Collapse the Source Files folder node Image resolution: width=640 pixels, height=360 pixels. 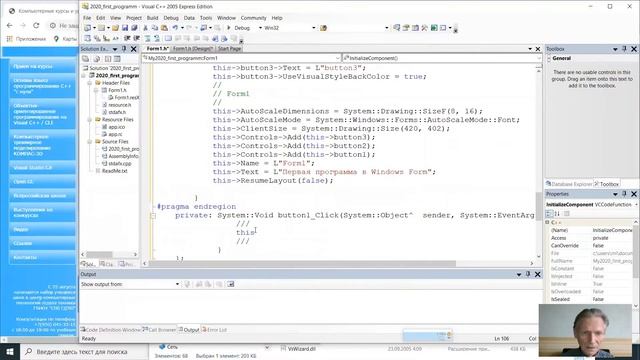[x=89, y=142]
